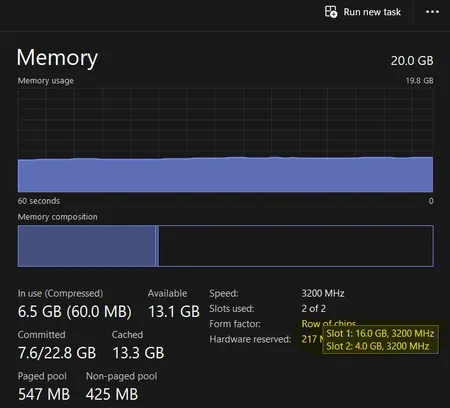Click the 3200 MHz speed value
Screen dimensions: 450x408
[x=323, y=293]
